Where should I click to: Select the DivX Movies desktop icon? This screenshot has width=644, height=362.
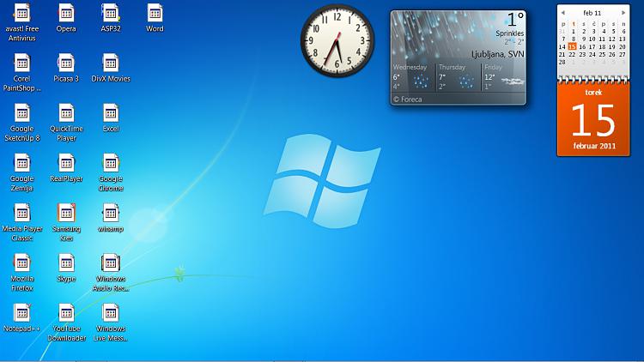click(x=111, y=68)
